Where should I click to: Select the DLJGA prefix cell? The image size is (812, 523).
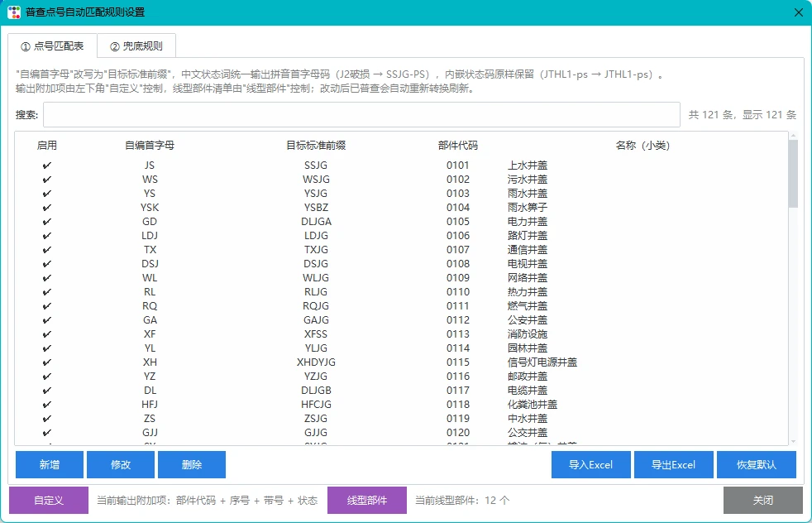[316, 221]
